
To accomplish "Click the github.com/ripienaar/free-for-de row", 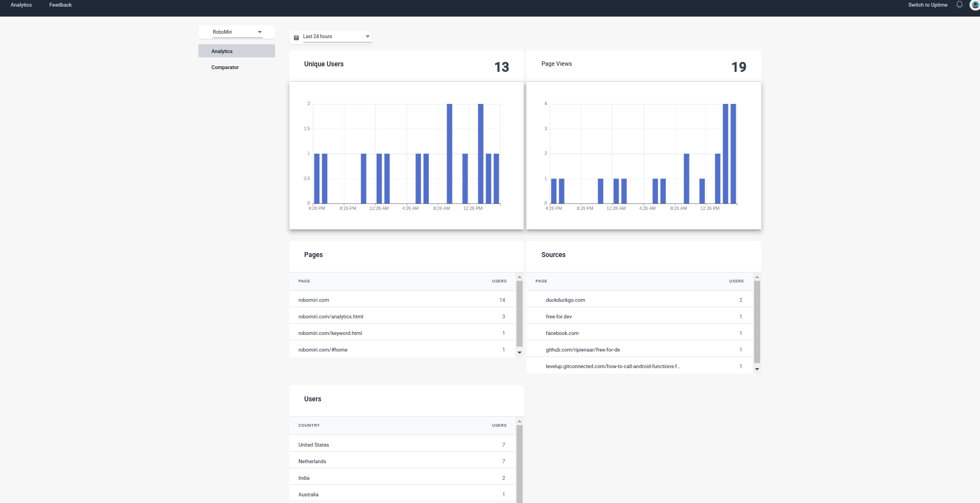I will coord(640,349).
